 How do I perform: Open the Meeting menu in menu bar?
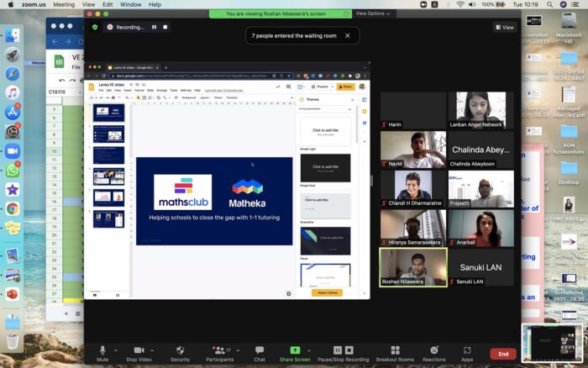point(64,4)
